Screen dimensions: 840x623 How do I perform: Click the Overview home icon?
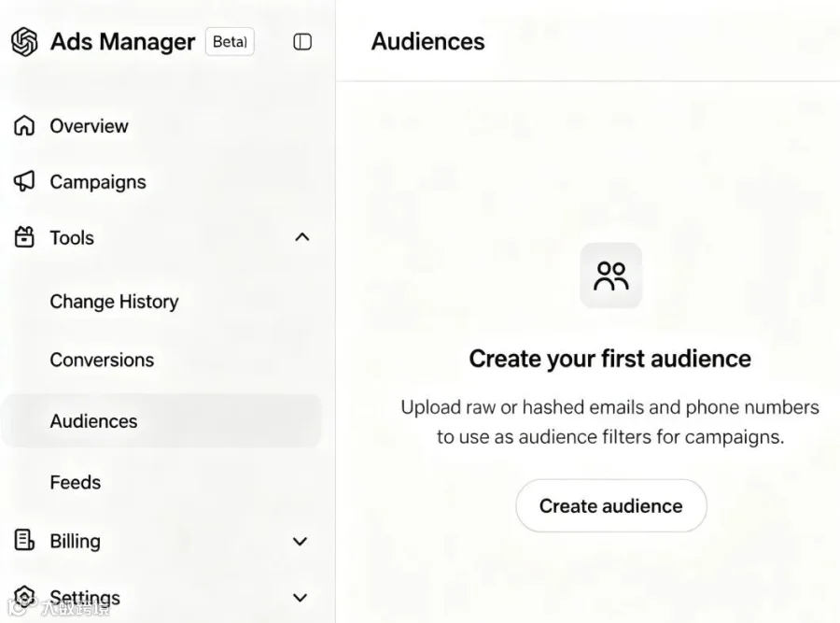tap(24, 126)
